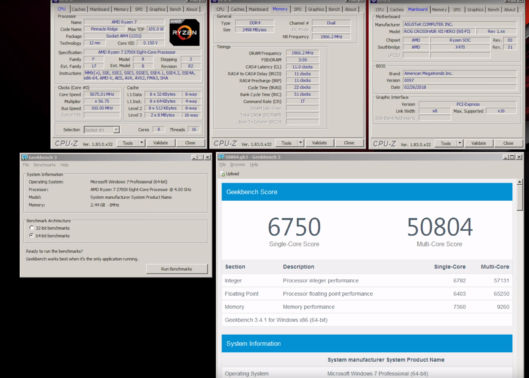Open SPD tab in Memory window
Image resolution: width=529 pixels, height=378 pixels.
(x=298, y=9)
